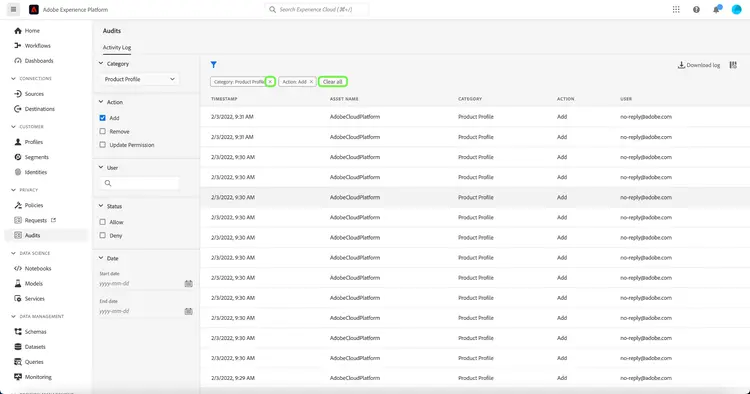Collapse the Privacy sidebar group
750x394 pixels.
13,190
